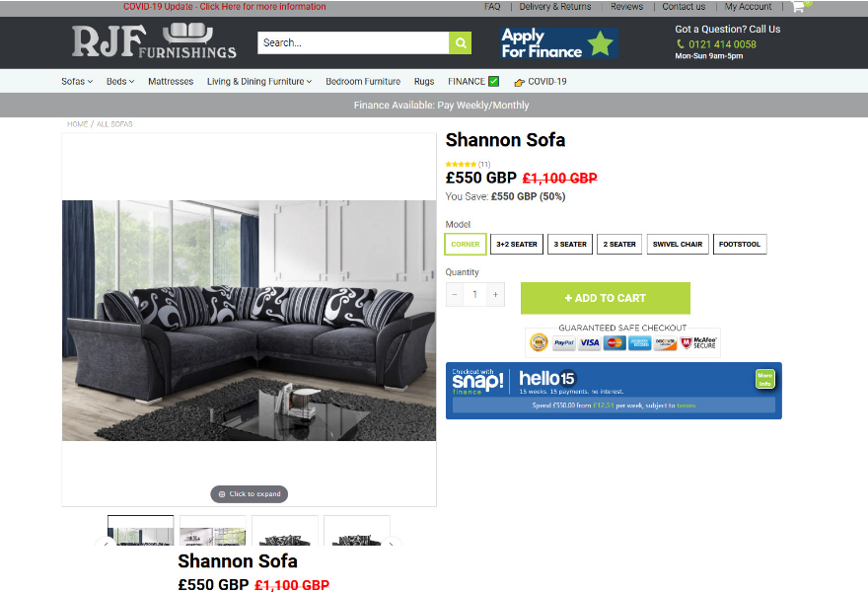
Task: Click the pointing hand COVID-19 icon
Action: (519, 82)
